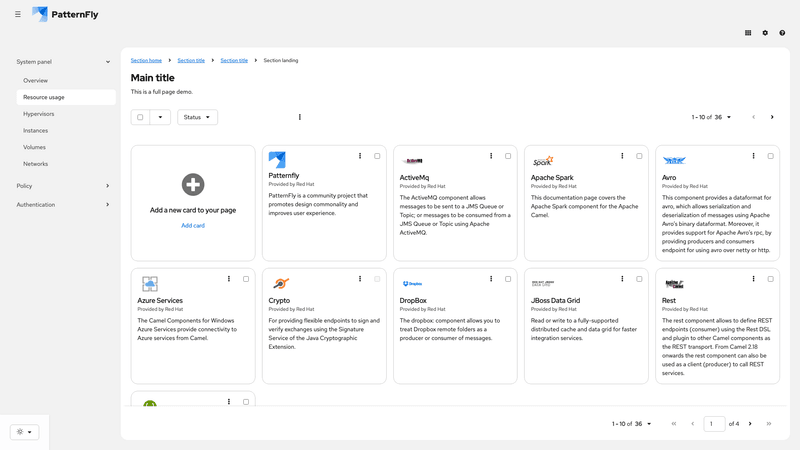Screen dimensions: 800x450
Task: Open ActiveMq card kebab menu
Action: click(491, 156)
